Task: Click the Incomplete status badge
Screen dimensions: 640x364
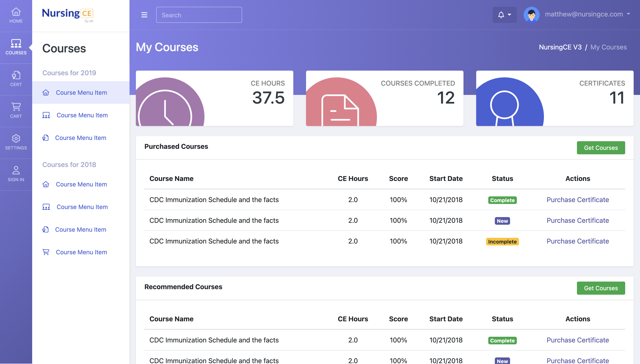Action: 502,241
